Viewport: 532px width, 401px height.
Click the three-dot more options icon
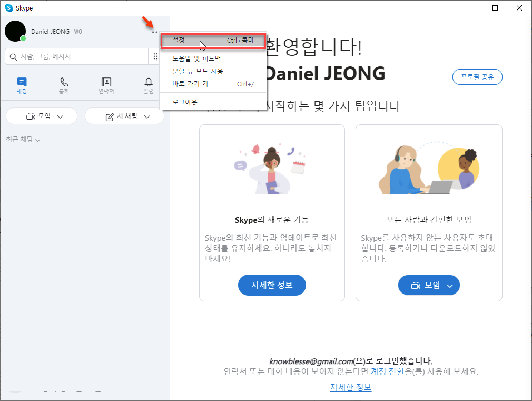click(x=155, y=32)
